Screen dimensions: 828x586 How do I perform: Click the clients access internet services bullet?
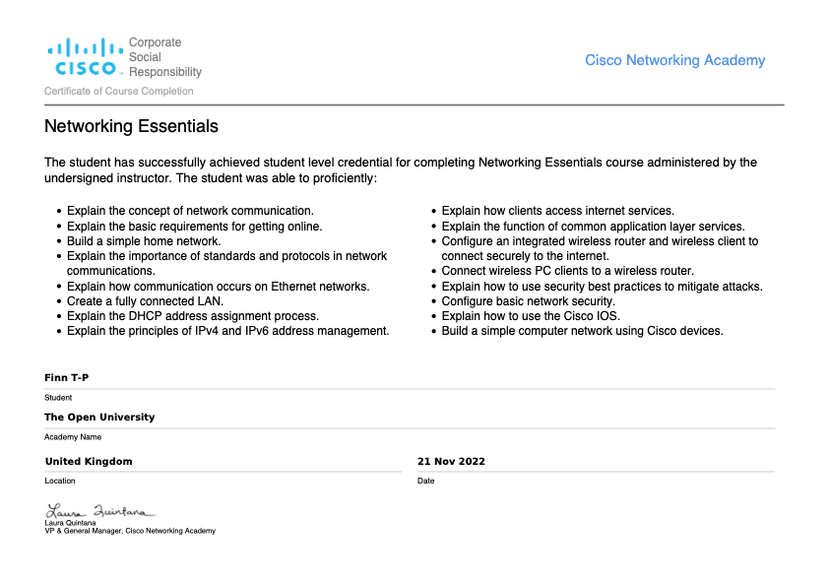(x=557, y=211)
